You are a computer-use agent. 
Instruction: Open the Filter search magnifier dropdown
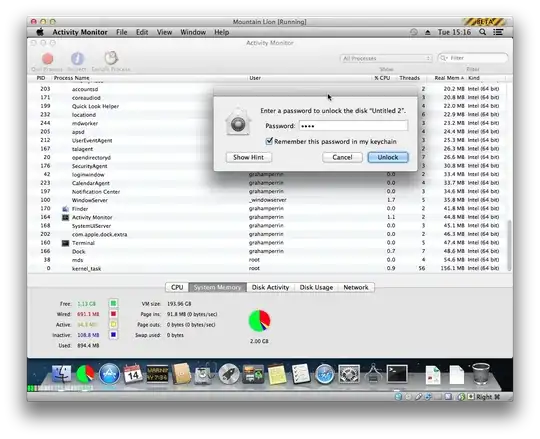click(x=443, y=58)
